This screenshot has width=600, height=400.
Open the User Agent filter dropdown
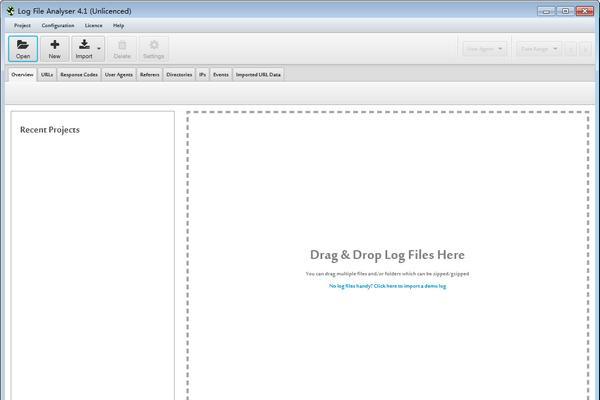(484, 49)
